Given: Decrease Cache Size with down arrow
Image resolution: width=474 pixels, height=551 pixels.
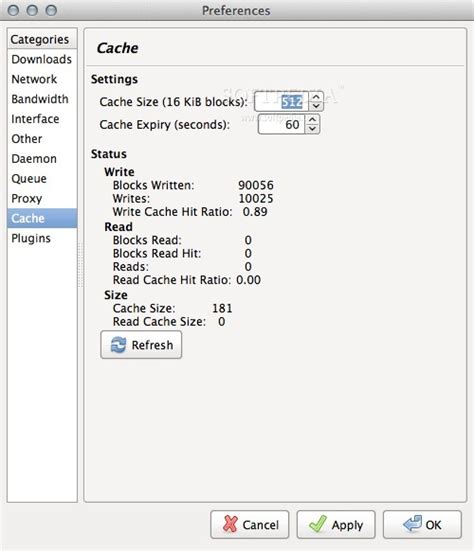Looking at the screenshot, I should click(316, 106).
